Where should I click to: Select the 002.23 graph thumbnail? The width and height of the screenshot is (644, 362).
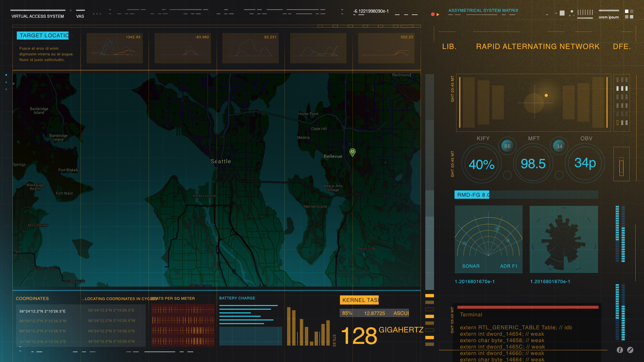(386, 48)
